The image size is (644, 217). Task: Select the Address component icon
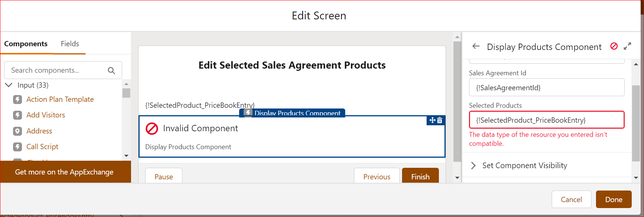[17, 131]
